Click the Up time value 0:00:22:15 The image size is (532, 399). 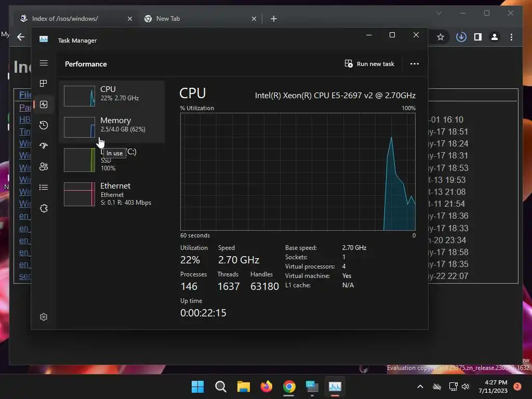[x=203, y=313]
